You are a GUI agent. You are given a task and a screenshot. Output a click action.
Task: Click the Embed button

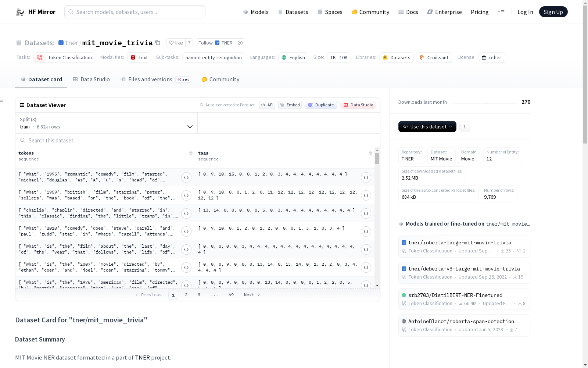click(290, 105)
